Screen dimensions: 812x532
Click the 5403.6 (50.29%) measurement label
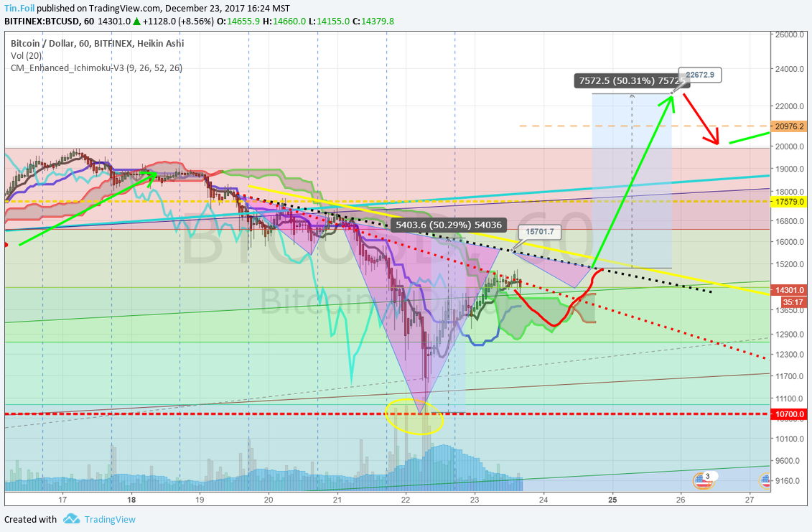point(448,225)
